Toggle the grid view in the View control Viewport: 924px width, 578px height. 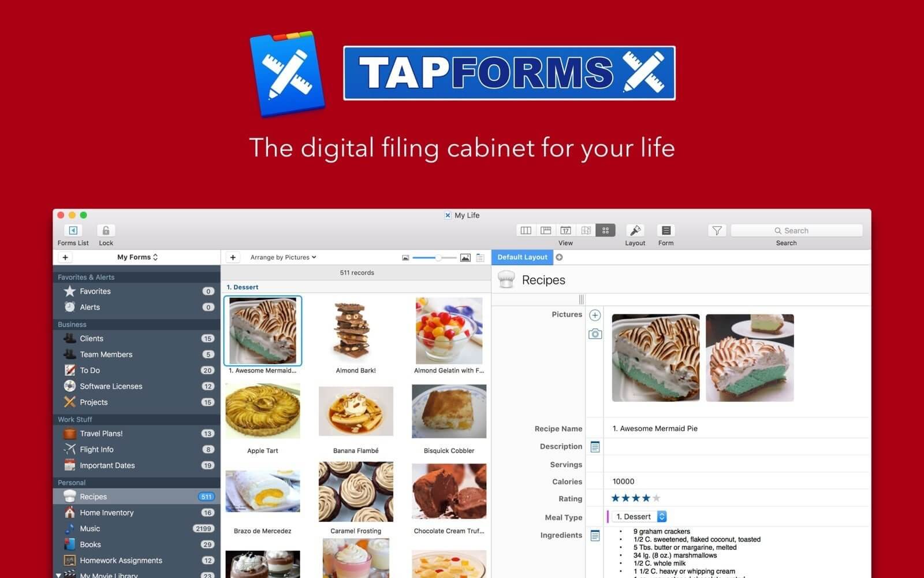pyautogui.click(x=605, y=230)
